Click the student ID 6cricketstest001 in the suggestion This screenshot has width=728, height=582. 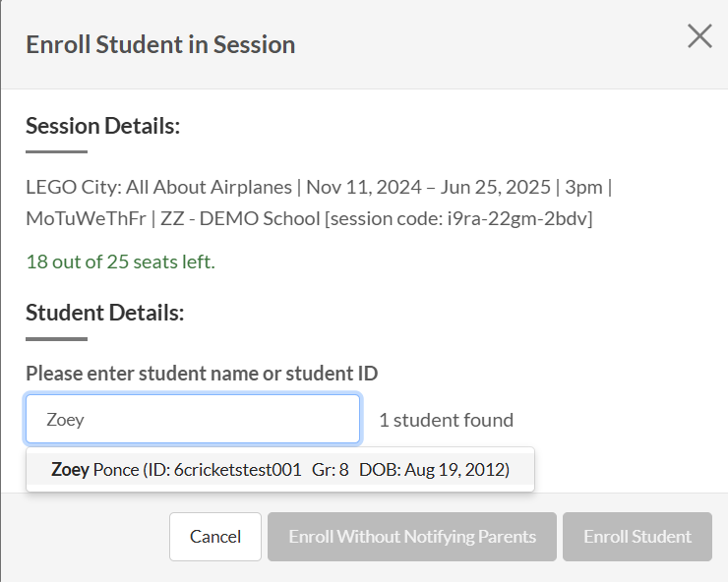click(237, 470)
